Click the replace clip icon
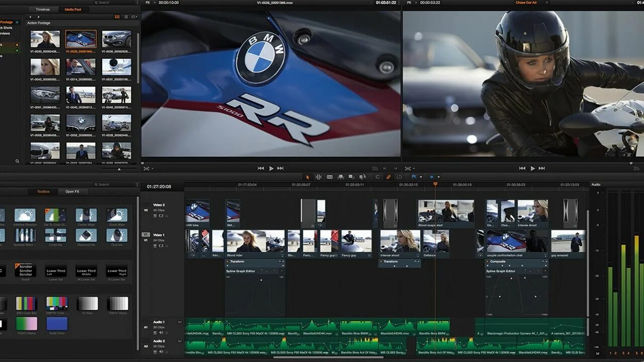 [x=362, y=177]
